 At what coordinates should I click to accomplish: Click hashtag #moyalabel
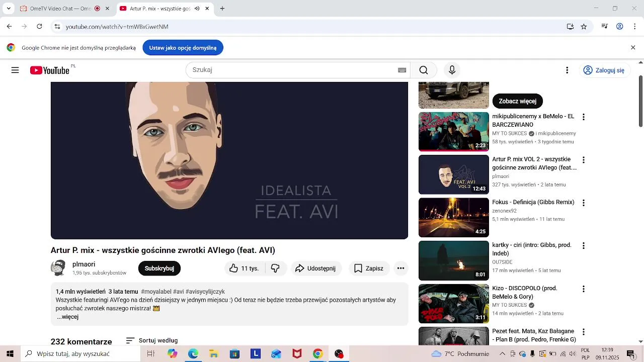click(156, 292)
